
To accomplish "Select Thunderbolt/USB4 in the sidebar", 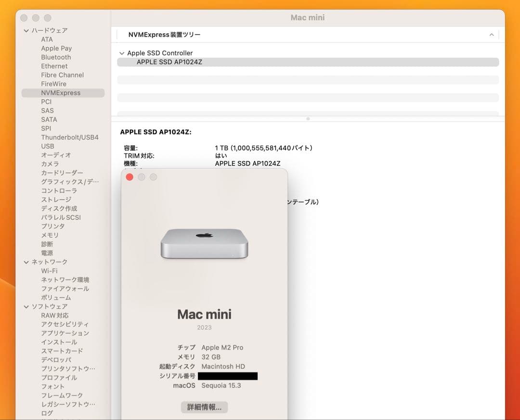I will [70, 137].
